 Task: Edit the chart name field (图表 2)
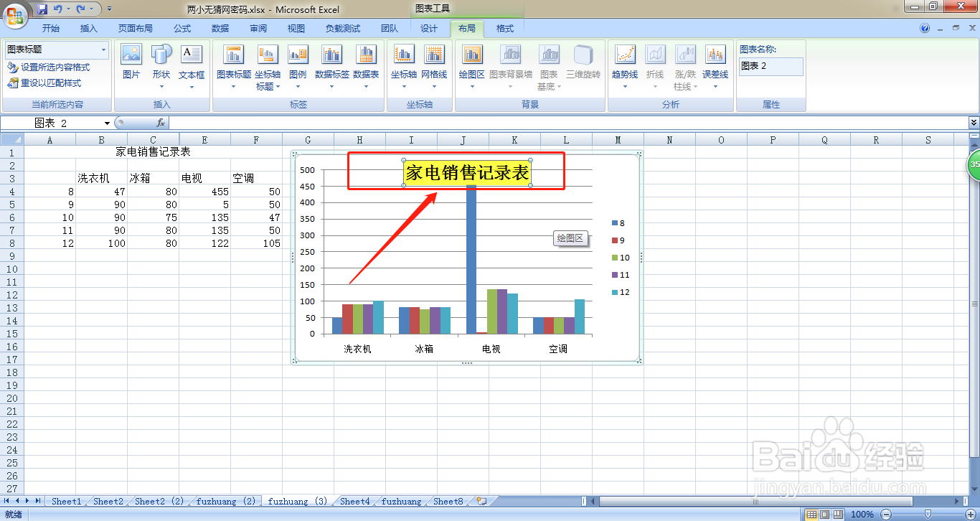(x=771, y=66)
